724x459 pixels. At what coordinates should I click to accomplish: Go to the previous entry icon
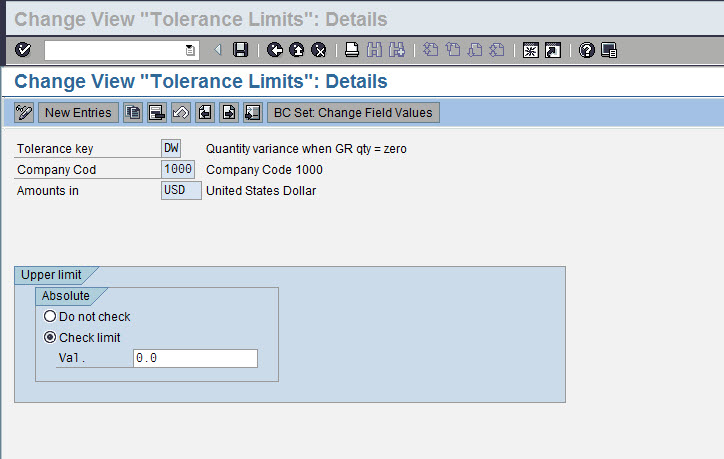205,113
